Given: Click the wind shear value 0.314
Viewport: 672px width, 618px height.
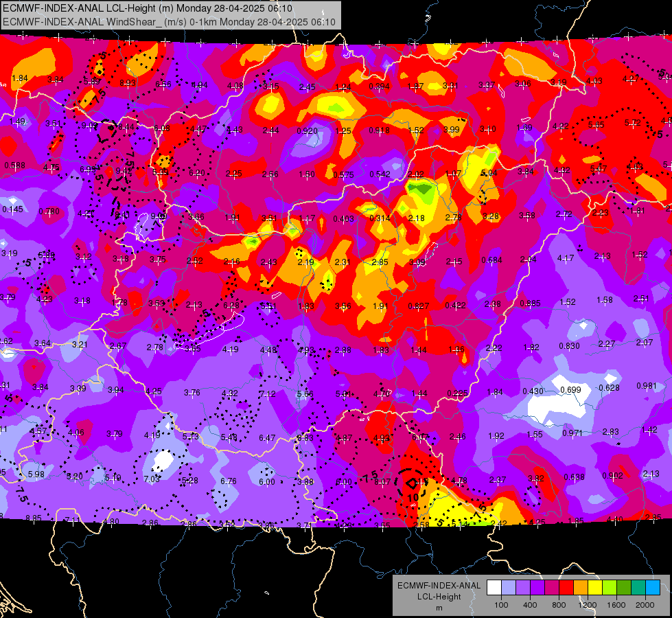Looking at the screenshot, I should click(380, 218).
